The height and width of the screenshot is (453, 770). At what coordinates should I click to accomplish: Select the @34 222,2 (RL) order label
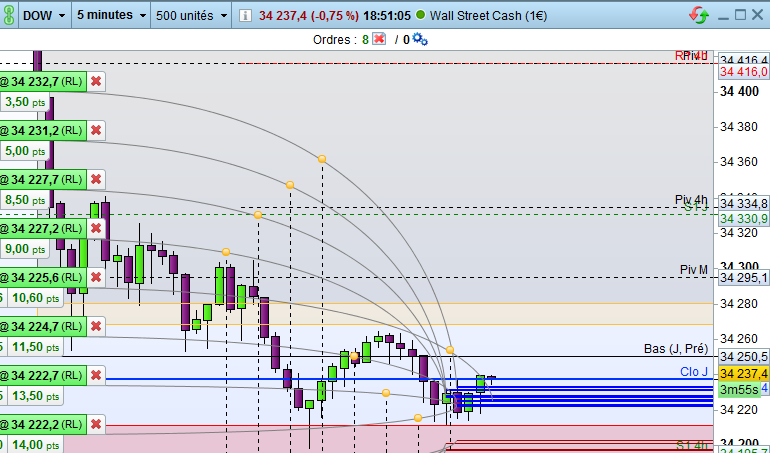pos(43,424)
